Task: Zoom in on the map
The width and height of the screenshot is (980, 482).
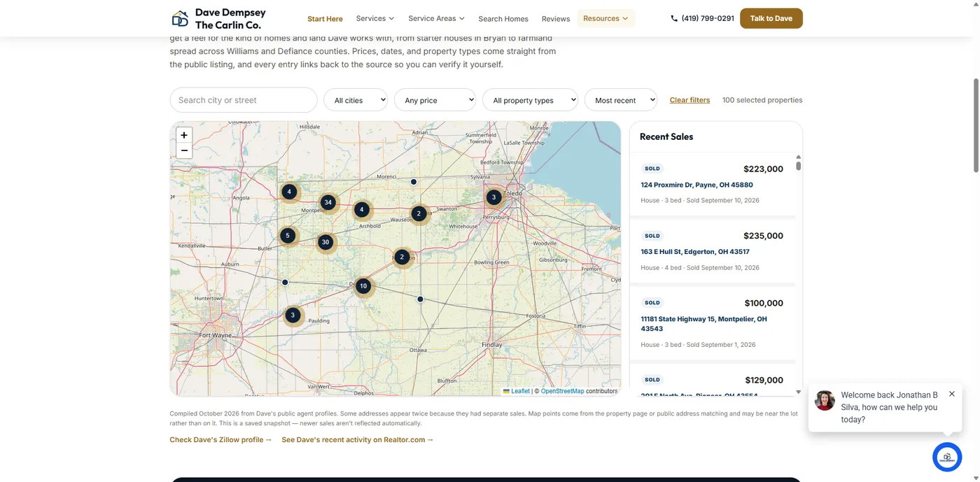Action: 184,135
